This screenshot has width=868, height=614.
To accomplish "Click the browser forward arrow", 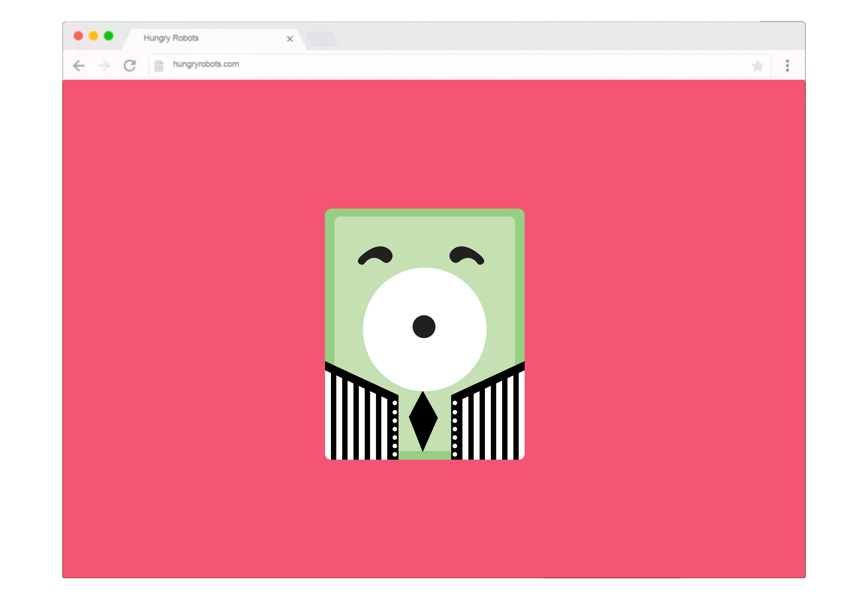I will click(x=104, y=66).
